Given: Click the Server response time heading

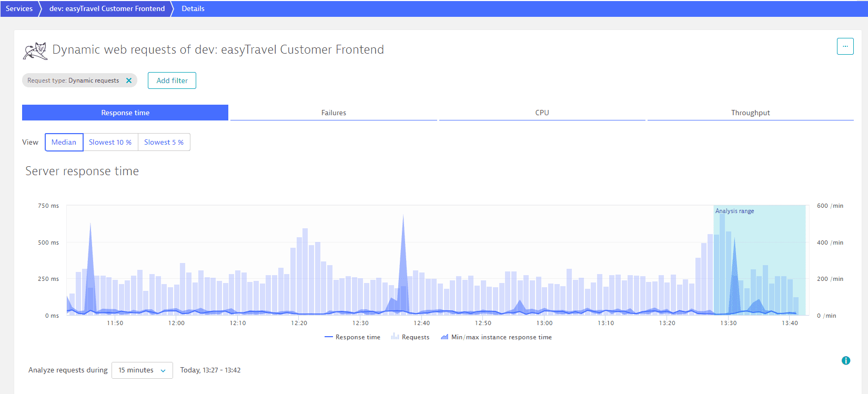Looking at the screenshot, I should (x=82, y=171).
